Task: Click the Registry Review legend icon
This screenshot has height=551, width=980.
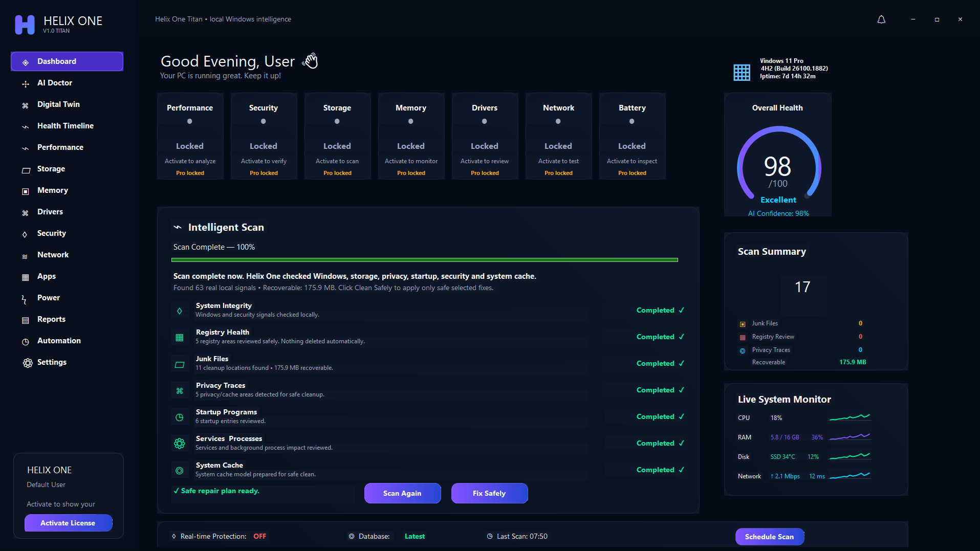Action: [743, 337]
